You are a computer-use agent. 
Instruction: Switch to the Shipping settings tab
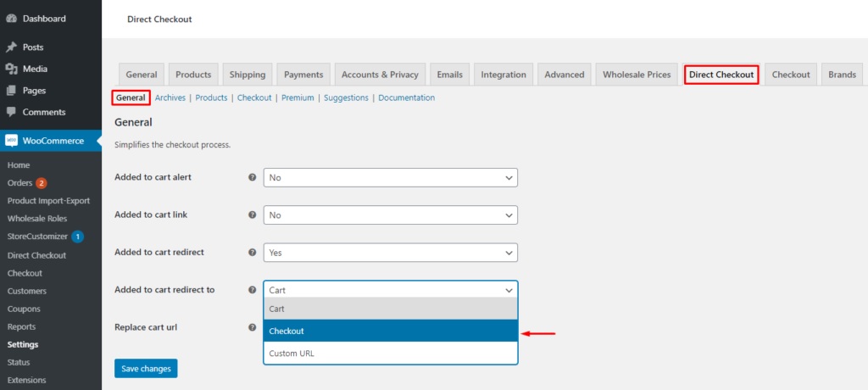pyautogui.click(x=248, y=75)
